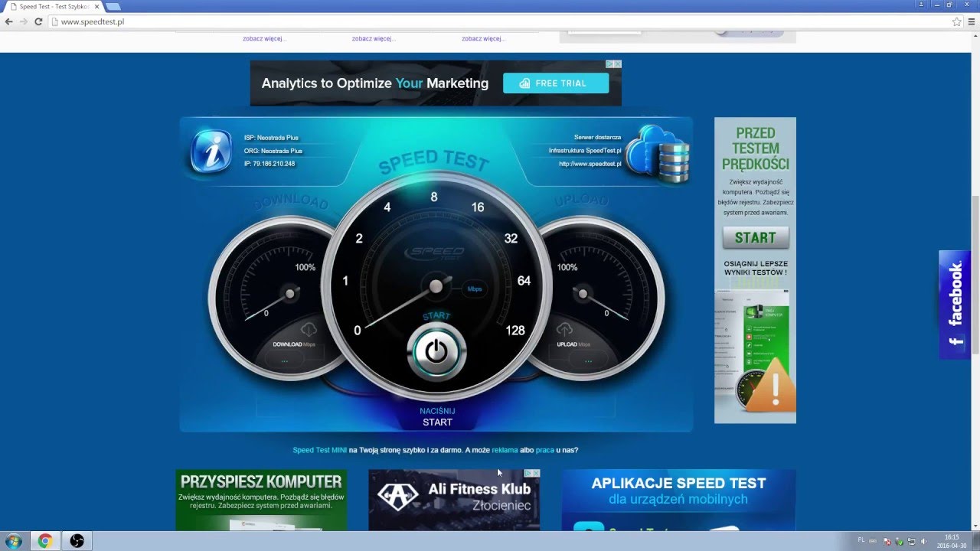Open the APLIKACJE SPEED TEST mobile banner

point(678,500)
